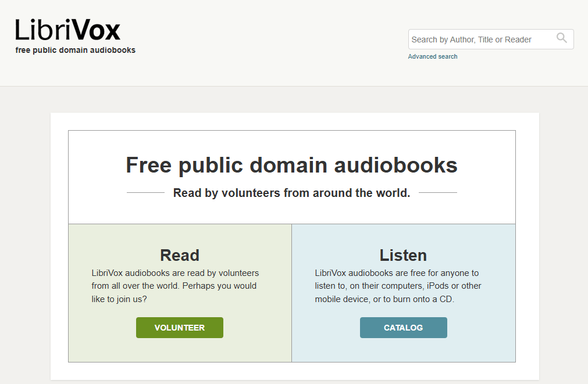Open the Advanced search link
Image resolution: width=588 pixels, height=384 pixels.
(433, 56)
